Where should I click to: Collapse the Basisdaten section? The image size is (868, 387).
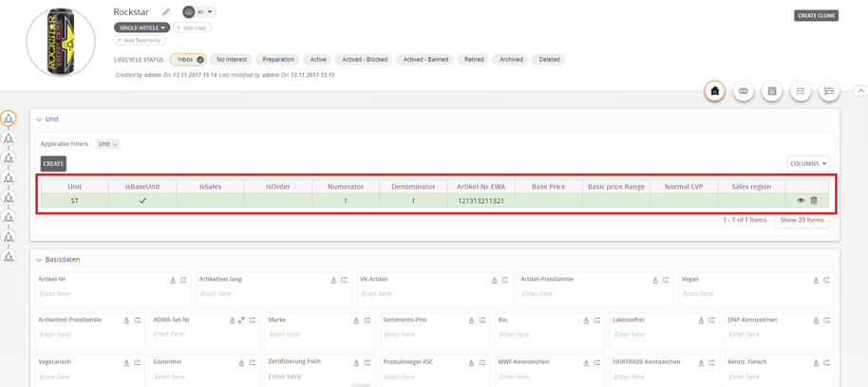39,259
